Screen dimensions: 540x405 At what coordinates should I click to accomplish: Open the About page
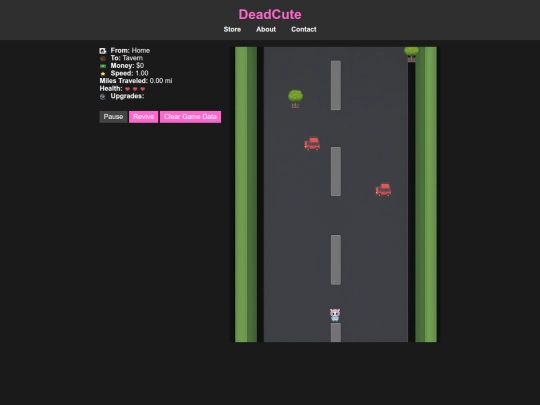(x=266, y=30)
